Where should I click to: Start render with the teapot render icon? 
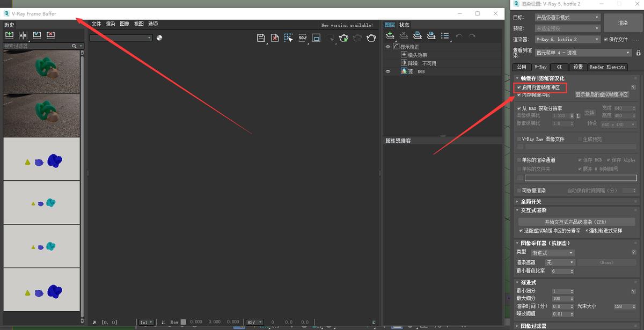pos(343,38)
